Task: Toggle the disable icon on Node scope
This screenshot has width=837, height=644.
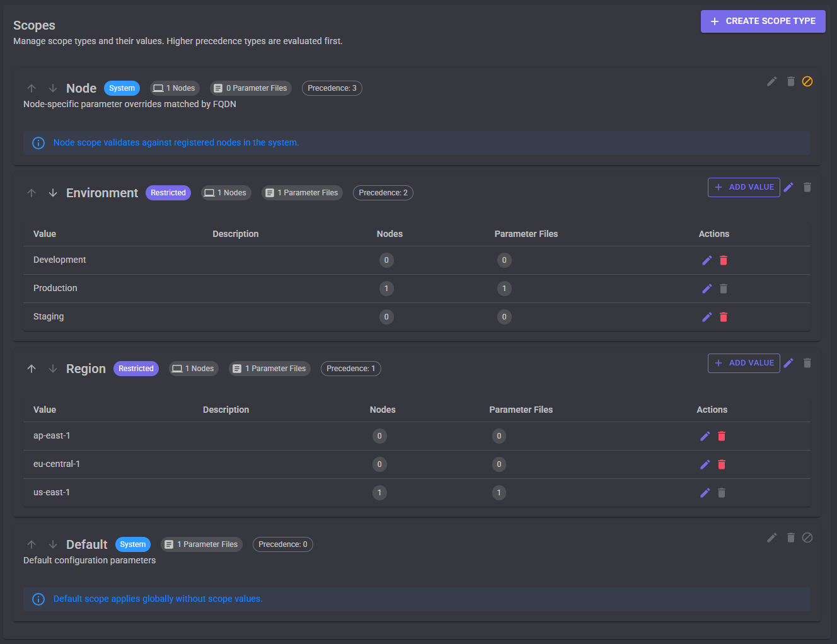Action: point(807,81)
